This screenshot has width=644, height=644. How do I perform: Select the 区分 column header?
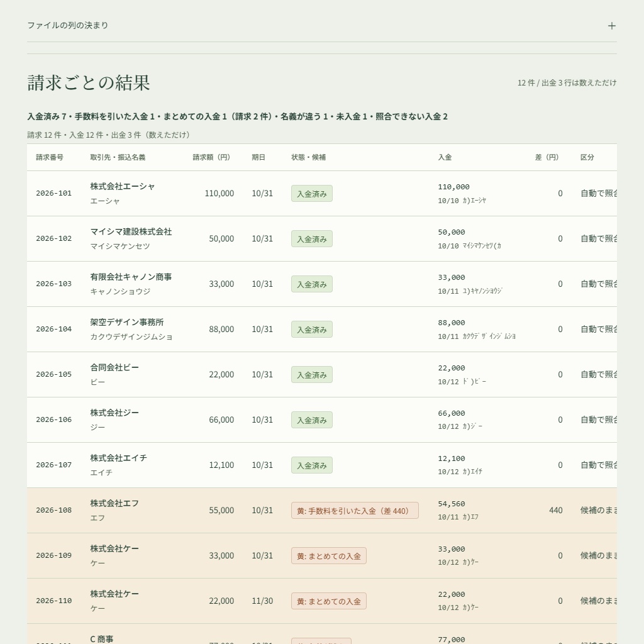587,157
